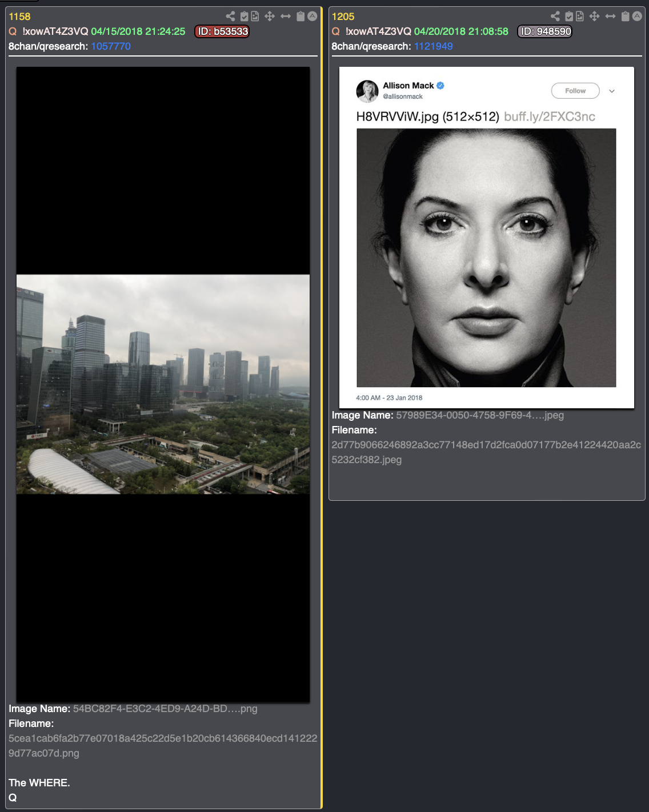Click image-file icon on post 1205
Screen dimensions: 649x812
pos(580,16)
